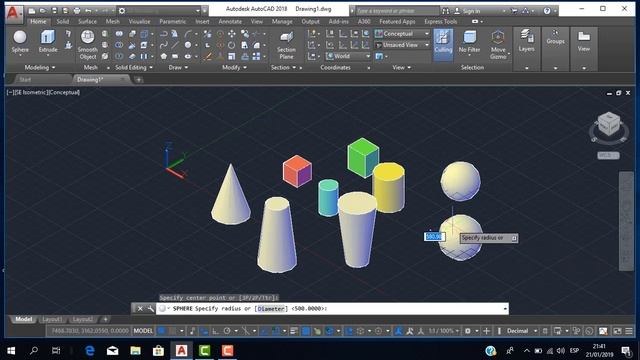Open Microsoft Edge from taskbar
640x360 pixels.
pyautogui.click(x=90, y=351)
